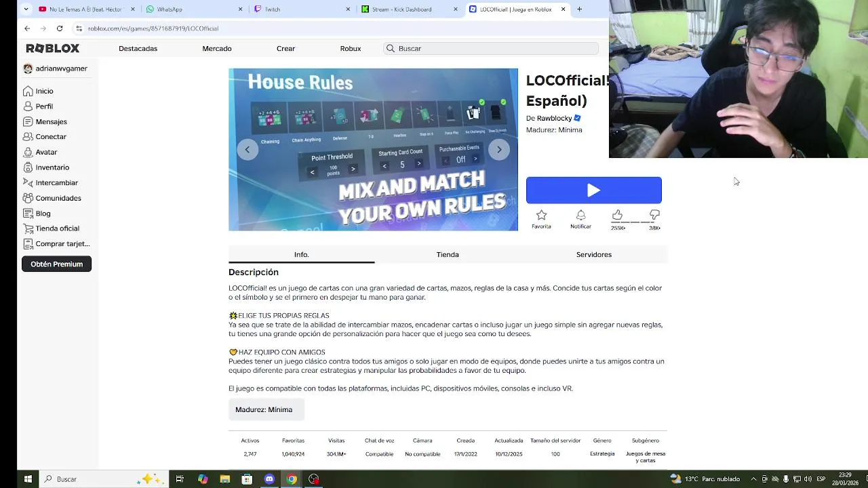Open the Windows Start menu

coord(28,479)
